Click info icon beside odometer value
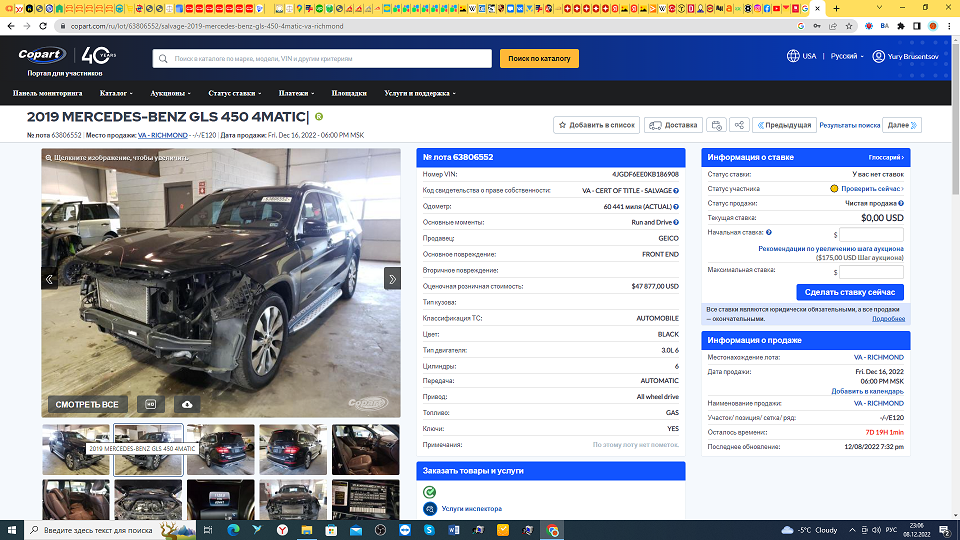This screenshot has width=960, height=540. pyautogui.click(x=676, y=206)
